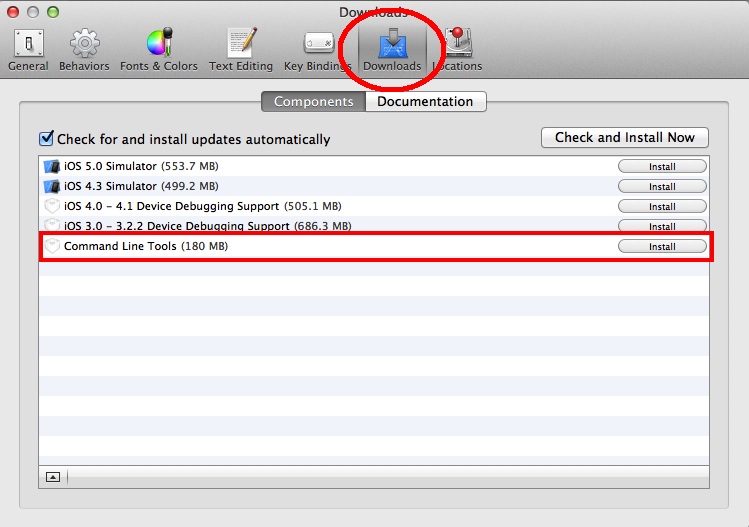Viewport: 749px width, 527px height.
Task: Close the preferences window with red button
Action: click(13, 12)
